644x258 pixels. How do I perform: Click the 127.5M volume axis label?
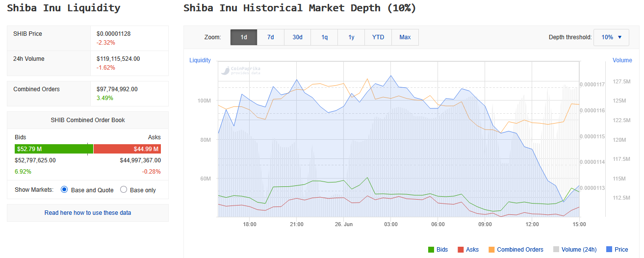click(621, 81)
